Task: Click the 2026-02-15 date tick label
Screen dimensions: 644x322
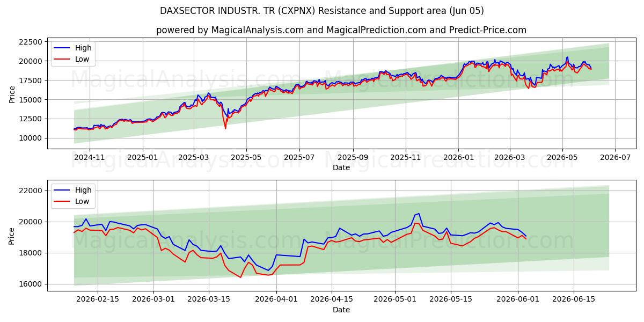Action: pos(98,301)
